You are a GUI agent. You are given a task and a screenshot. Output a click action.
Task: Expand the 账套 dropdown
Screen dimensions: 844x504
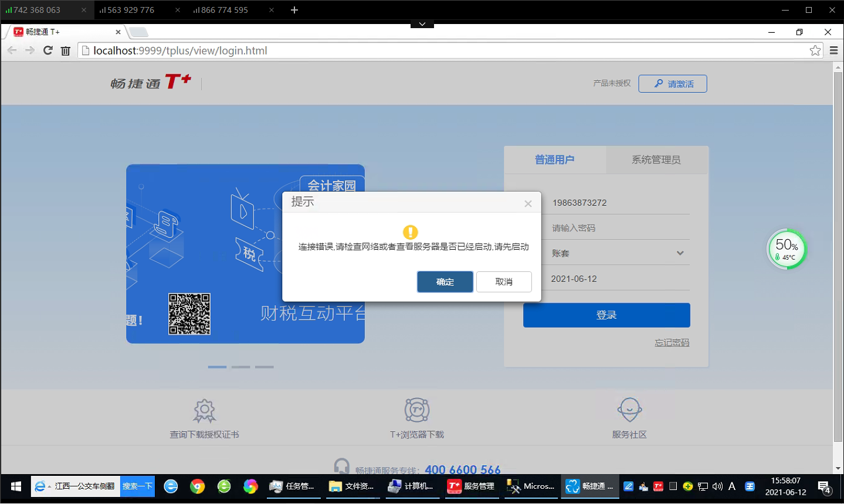680,253
